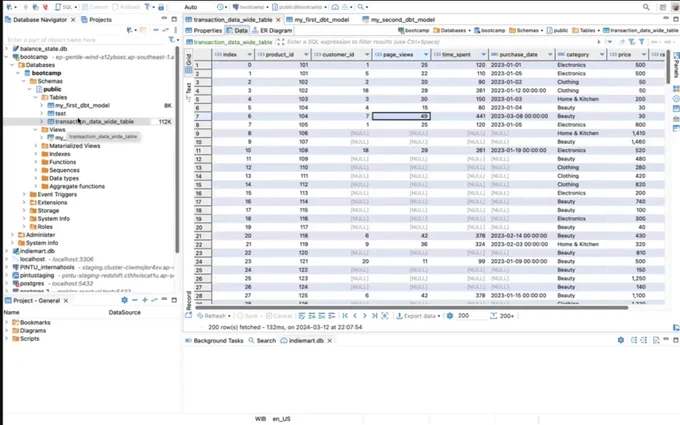Close the indiemart.db bottom tab
The height and width of the screenshot is (425, 680).
tap(330, 340)
